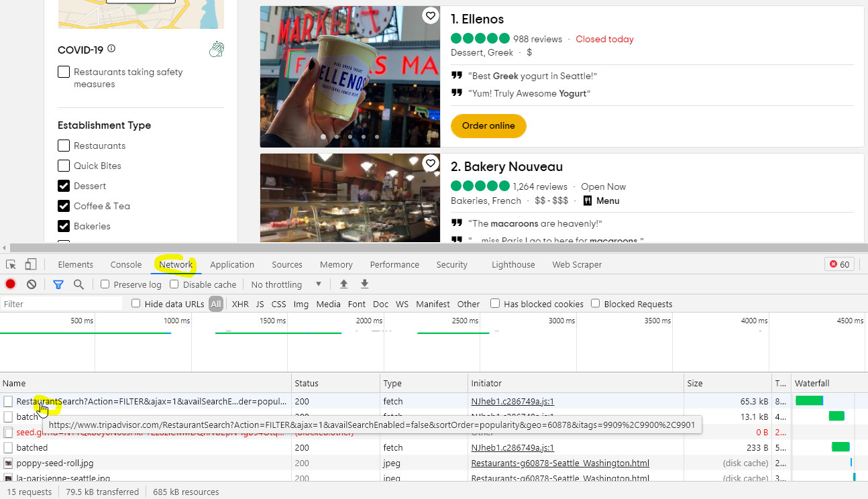Sort requests by Status column header
The image size is (868, 499).
click(x=307, y=384)
